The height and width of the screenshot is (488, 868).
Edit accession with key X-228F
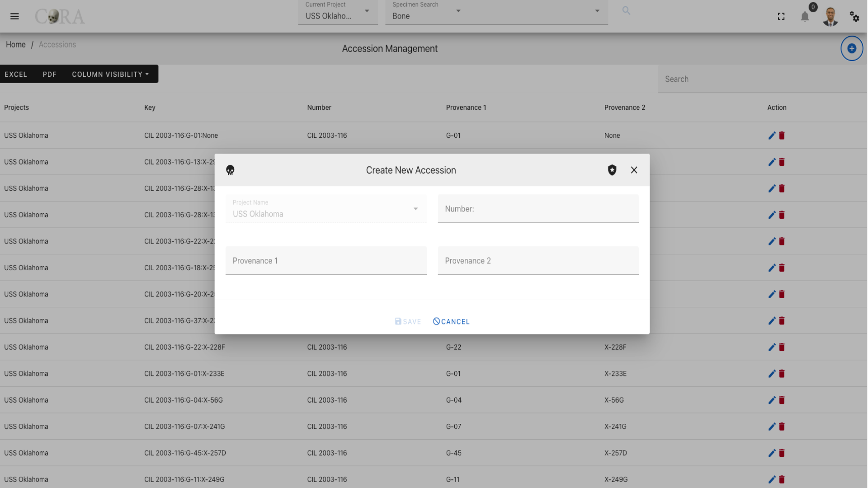coord(772,347)
